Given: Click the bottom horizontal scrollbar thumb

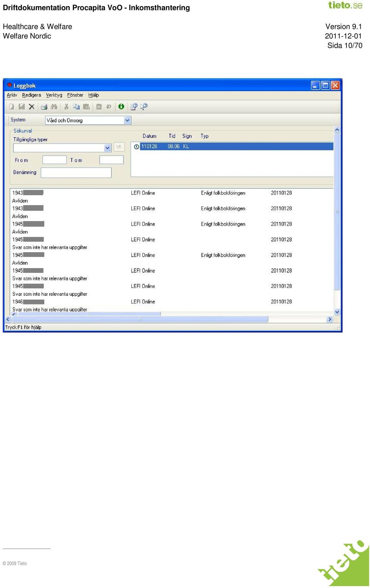Looking at the screenshot, I should (x=140, y=319).
